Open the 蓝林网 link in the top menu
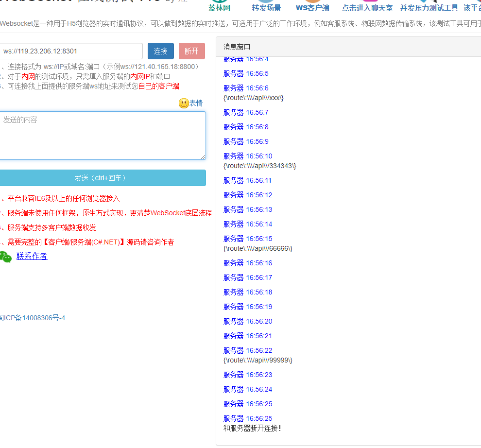Viewport: 481px width, 448px height. click(x=219, y=8)
